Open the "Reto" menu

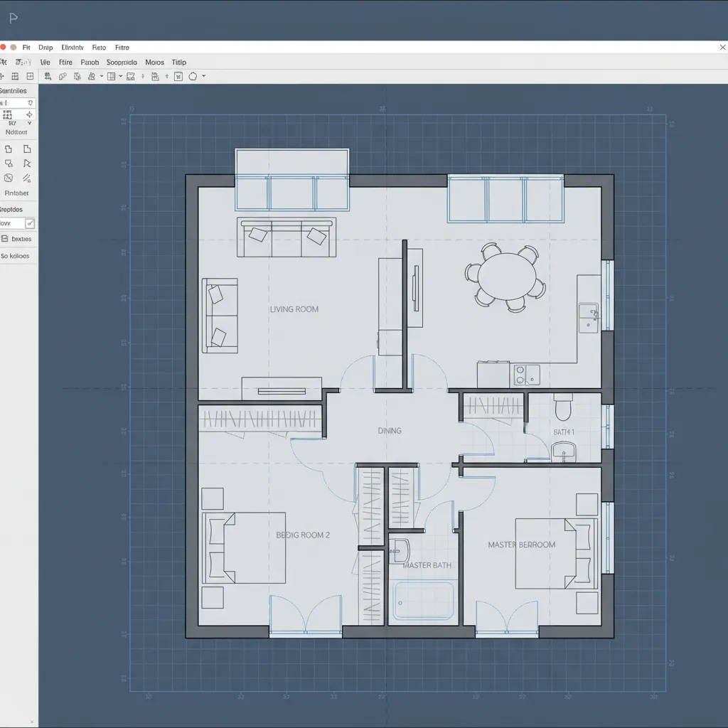(99, 48)
